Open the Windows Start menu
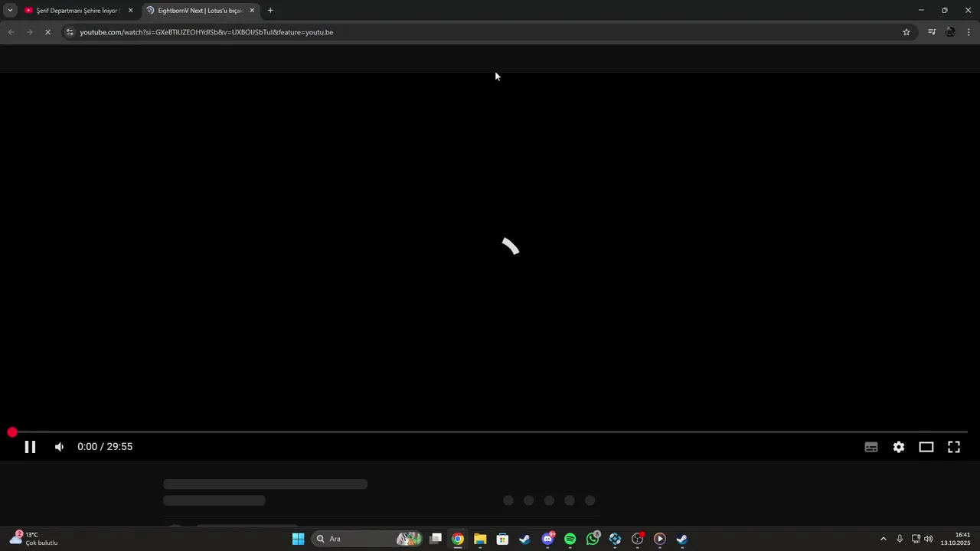 coord(298,539)
